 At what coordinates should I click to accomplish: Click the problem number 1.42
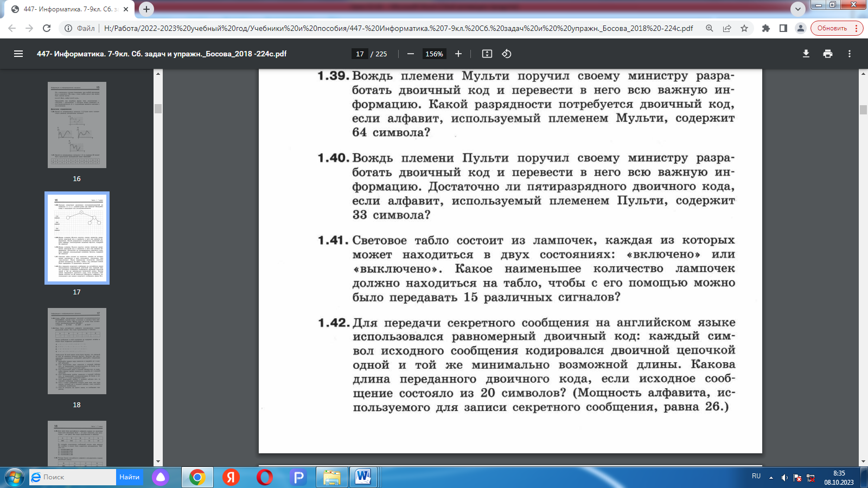(333, 323)
